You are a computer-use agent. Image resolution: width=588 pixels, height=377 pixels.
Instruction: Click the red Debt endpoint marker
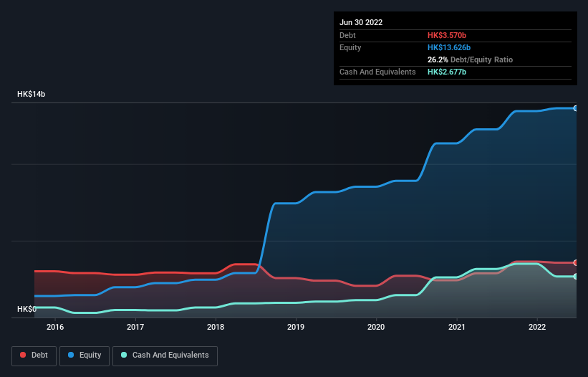click(576, 262)
